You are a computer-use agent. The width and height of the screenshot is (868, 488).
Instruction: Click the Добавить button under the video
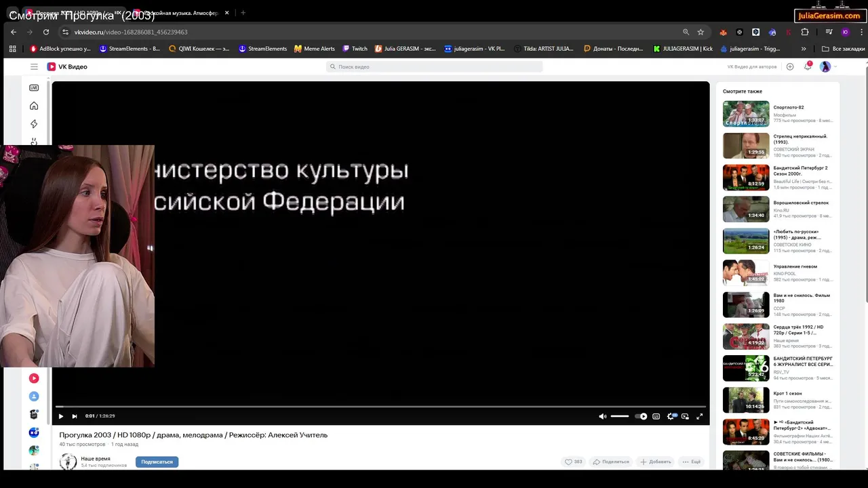pyautogui.click(x=656, y=462)
